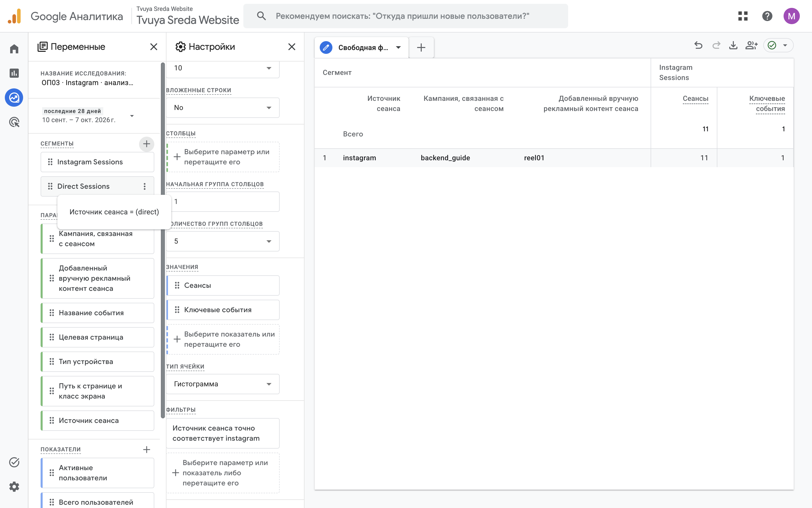Open column groups count dropdown showing 5
The image size is (812, 508).
coord(223,241)
